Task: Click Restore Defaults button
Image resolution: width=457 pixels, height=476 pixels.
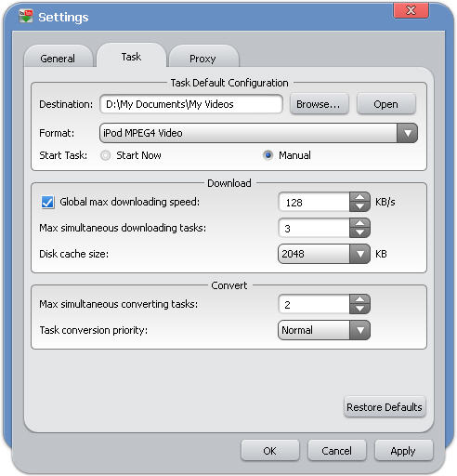Action: (x=385, y=407)
